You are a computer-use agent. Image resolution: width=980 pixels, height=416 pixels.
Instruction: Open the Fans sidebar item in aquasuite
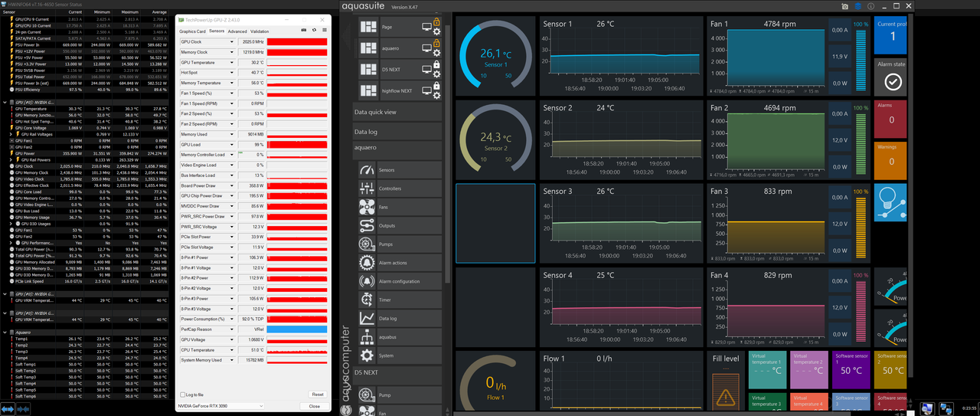pyautogui.click(x=400, y=207)
